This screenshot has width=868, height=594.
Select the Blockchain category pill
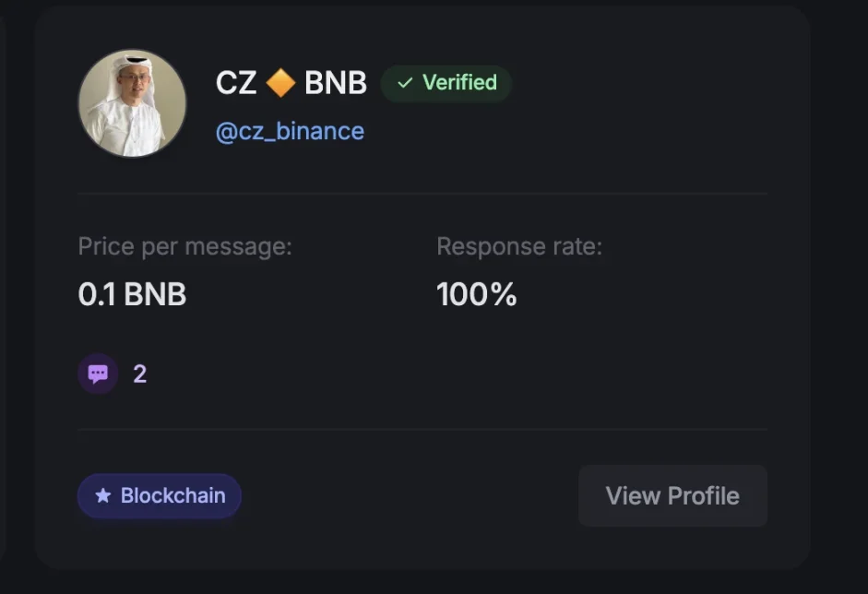pos(159,495)
